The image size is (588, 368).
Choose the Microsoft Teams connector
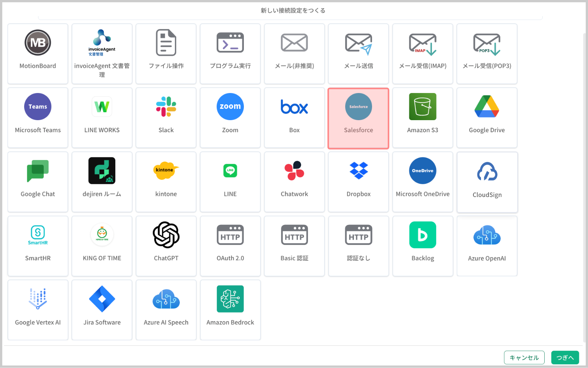click(38, 118)
